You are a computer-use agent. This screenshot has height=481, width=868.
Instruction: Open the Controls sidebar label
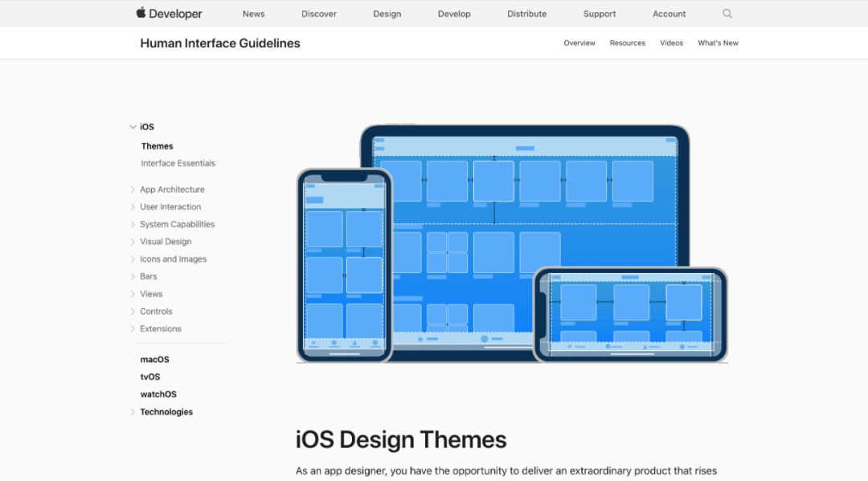tap(156, 312)
